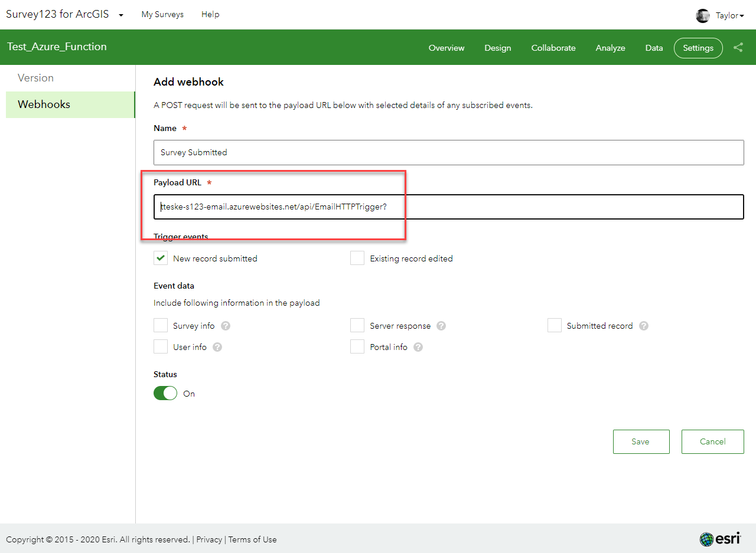Click into the Payload URL field
The width and height of the screenshot is (756, 553).
tap(448, 207)
